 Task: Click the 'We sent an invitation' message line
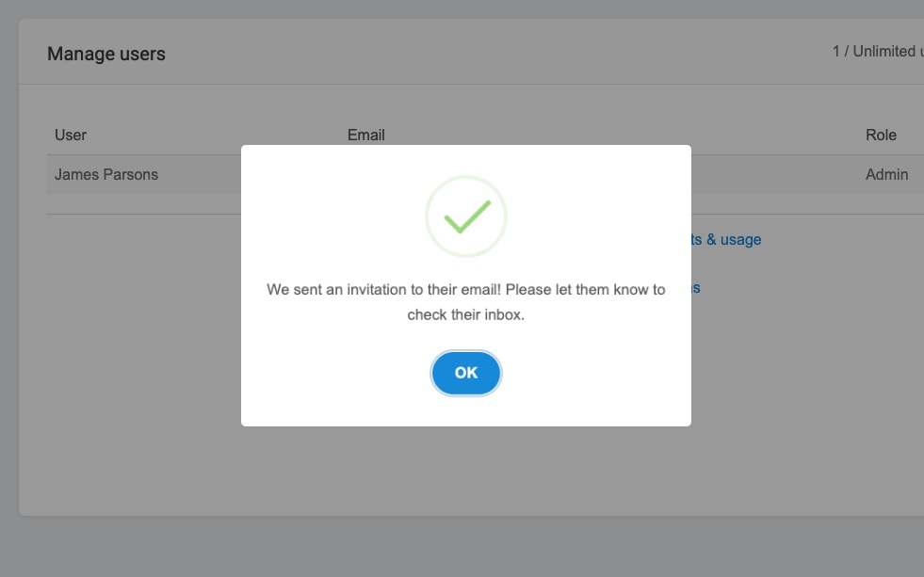465,290
